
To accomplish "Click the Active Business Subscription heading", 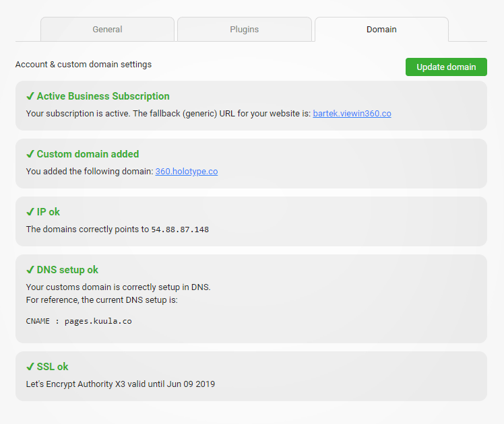I will tap(103, 96).
